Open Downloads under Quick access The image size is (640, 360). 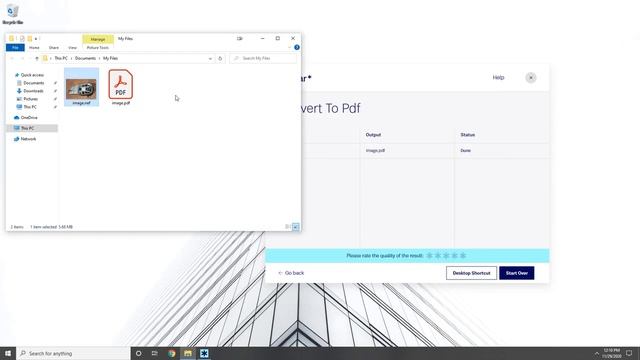pyautogui.click(x=33, y=91)
